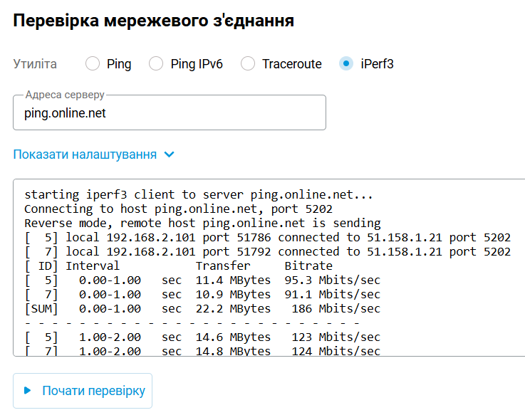Click the SUM row with 186 Mbits/sec

[202, 309]
